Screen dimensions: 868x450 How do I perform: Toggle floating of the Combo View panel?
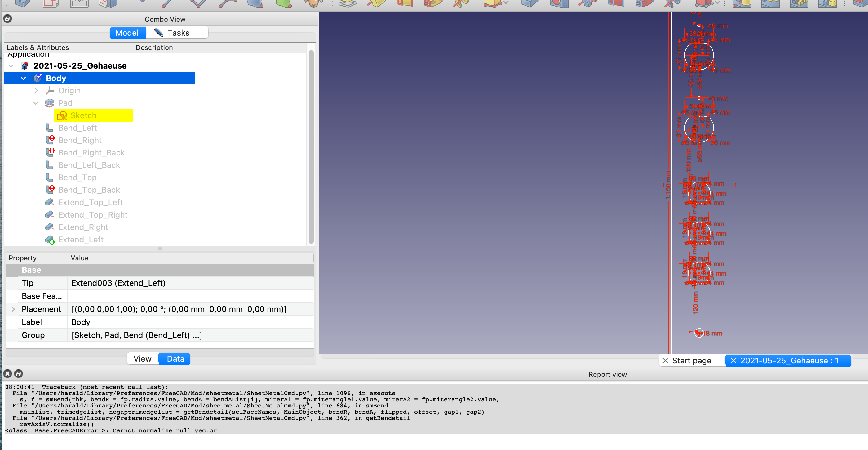[x=7, y=19]
